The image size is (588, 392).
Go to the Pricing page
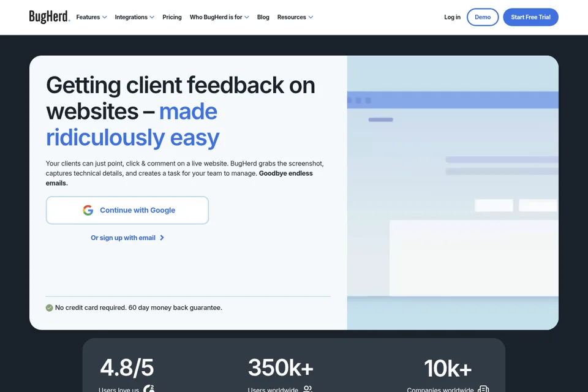click(171, 17)
